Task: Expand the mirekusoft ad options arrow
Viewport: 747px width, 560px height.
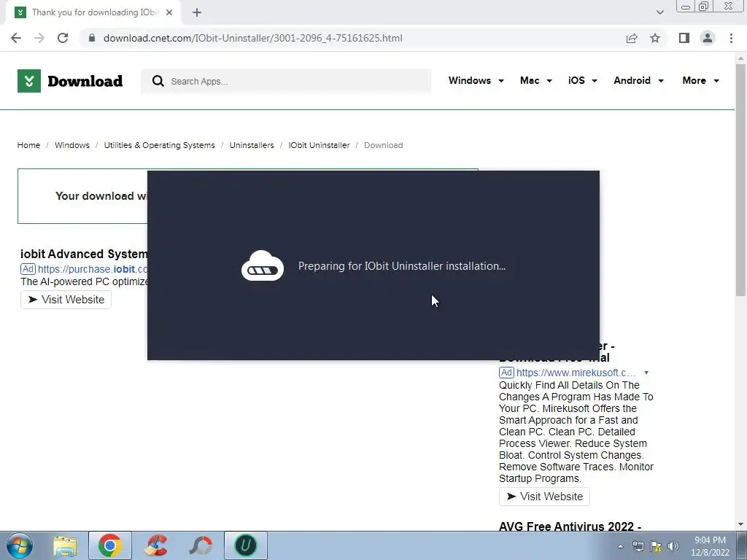Action: pyautogui.click(x=646, y=373)
